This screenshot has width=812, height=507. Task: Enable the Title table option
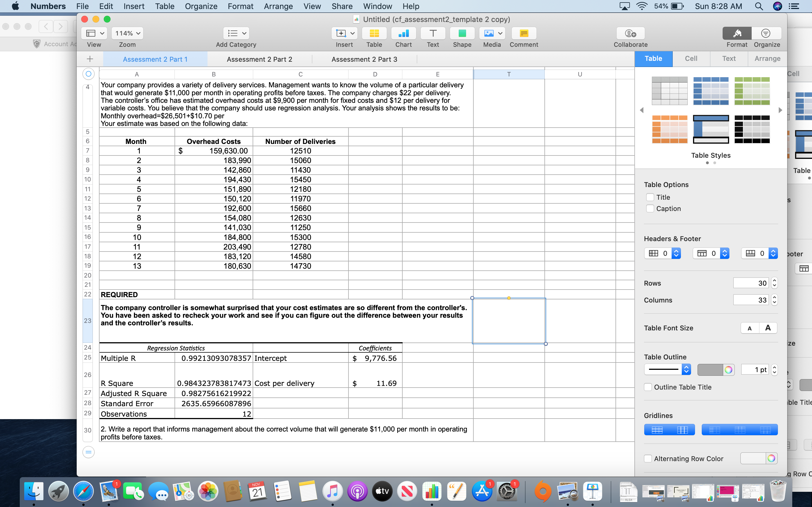(650, 197)
